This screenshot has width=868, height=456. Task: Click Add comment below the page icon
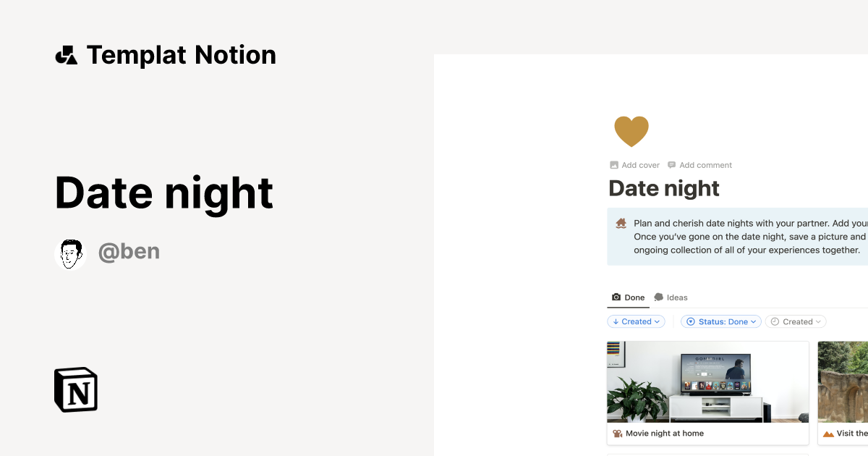(x=706, y=164)
